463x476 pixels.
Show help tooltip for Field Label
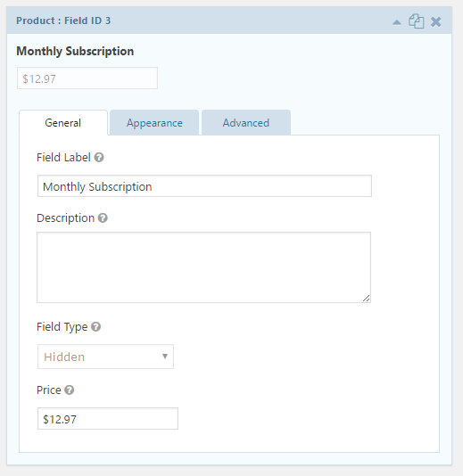99,157
